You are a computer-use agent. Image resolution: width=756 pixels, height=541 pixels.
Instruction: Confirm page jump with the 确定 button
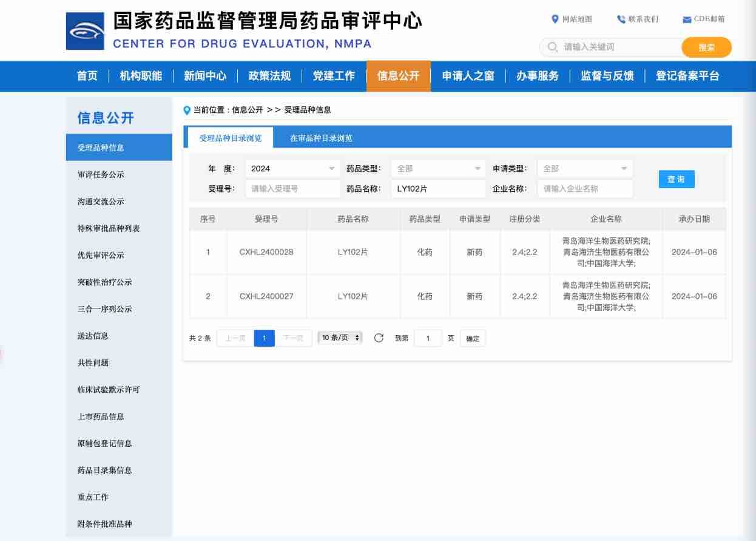(472, 338)
